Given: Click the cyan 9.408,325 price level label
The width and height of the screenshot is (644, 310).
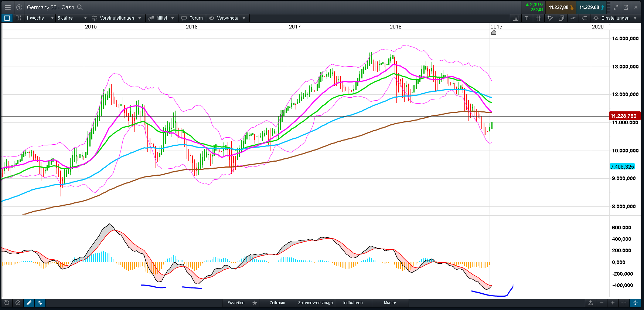Looking at the screenshot, I should click(x=622, y=167).
